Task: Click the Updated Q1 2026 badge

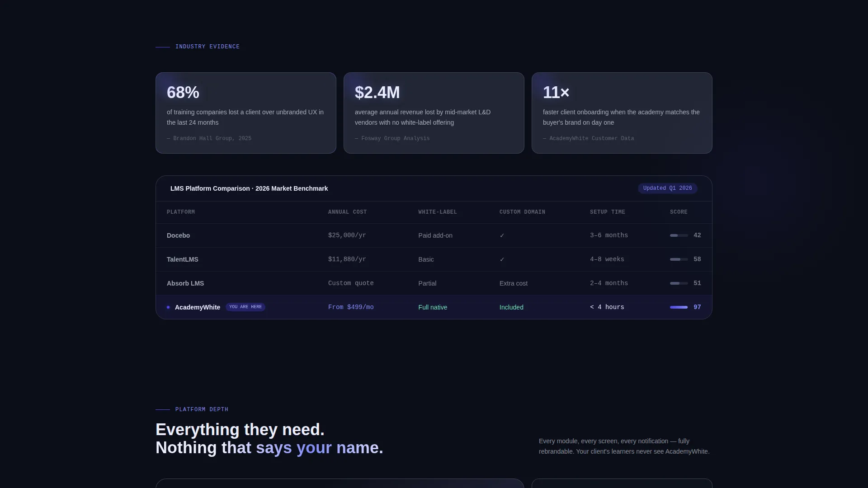Action: pos(667,188)
